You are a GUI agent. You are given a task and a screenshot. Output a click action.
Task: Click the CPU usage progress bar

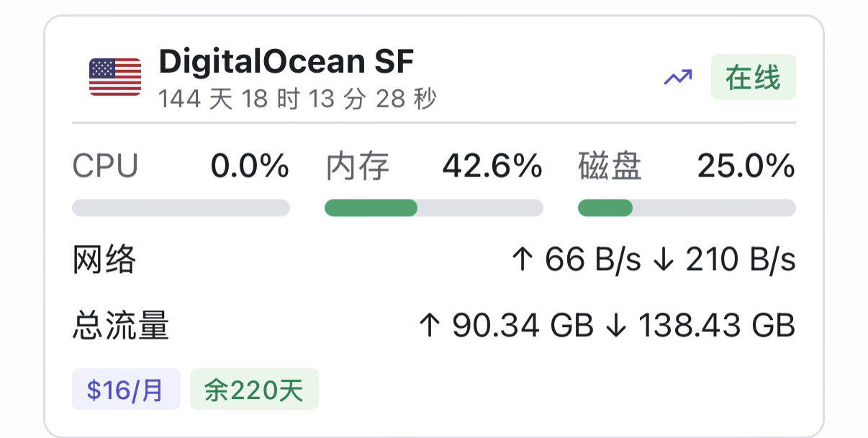tap(181, 208)
